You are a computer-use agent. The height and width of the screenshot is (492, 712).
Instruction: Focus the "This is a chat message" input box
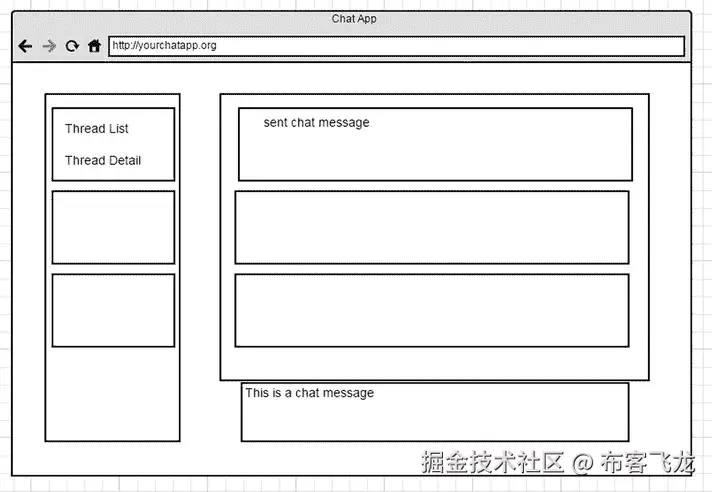coord(435,412)
